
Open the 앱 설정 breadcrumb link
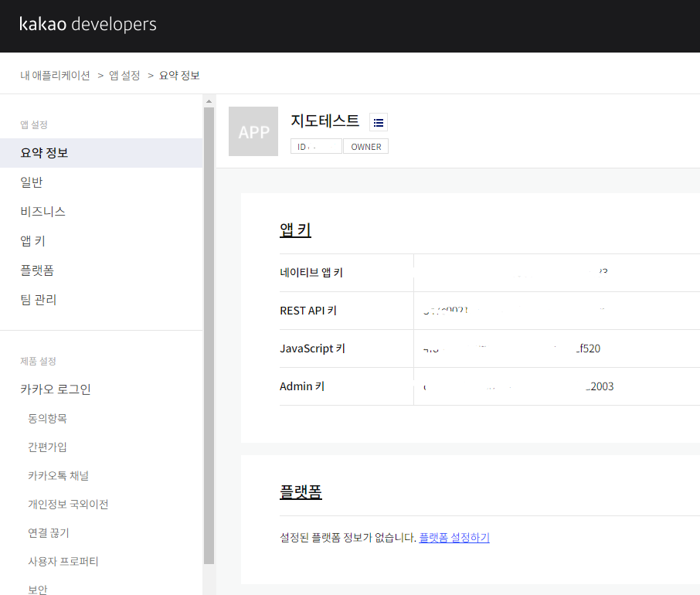(x=124, y=76)
